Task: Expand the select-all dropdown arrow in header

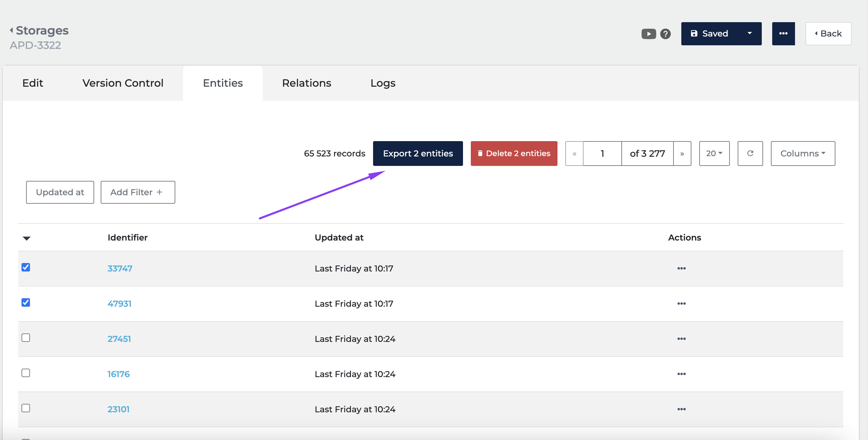Action: pos(27,238)
